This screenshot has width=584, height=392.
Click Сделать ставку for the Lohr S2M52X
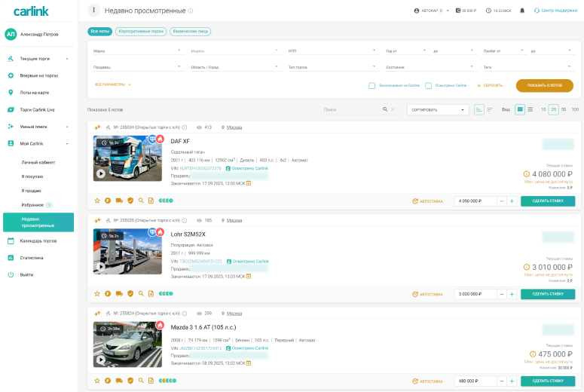tap(547, 294)
